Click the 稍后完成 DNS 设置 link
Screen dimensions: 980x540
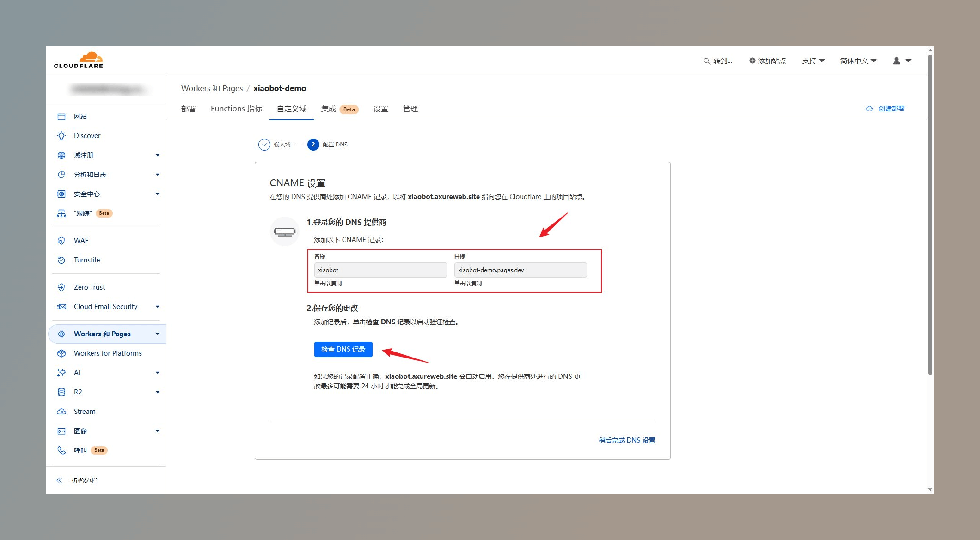(x=627, y=440)
